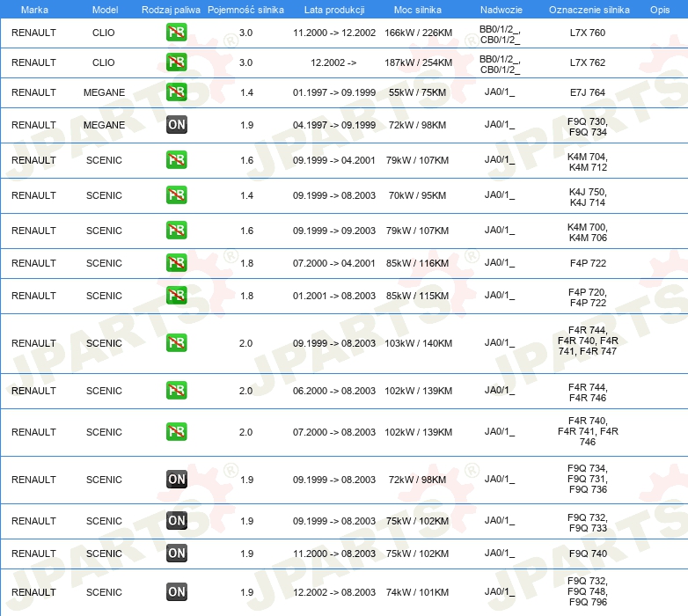Select the F9Q 730, F9Q 734 engine cell
688x616 pixels.
tap(588, 127)
